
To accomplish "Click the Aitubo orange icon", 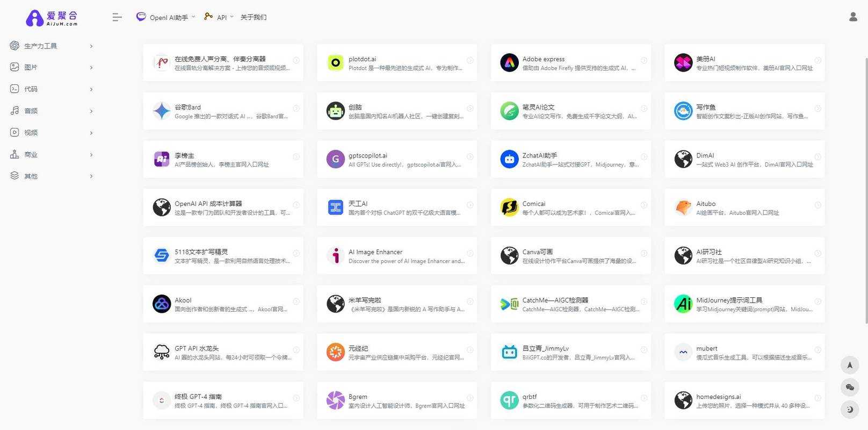I will 683,207.
